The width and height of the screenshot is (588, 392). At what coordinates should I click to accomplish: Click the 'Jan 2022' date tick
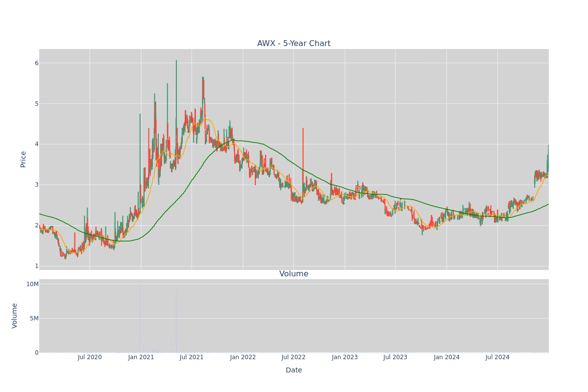click(x=243, y=357)
